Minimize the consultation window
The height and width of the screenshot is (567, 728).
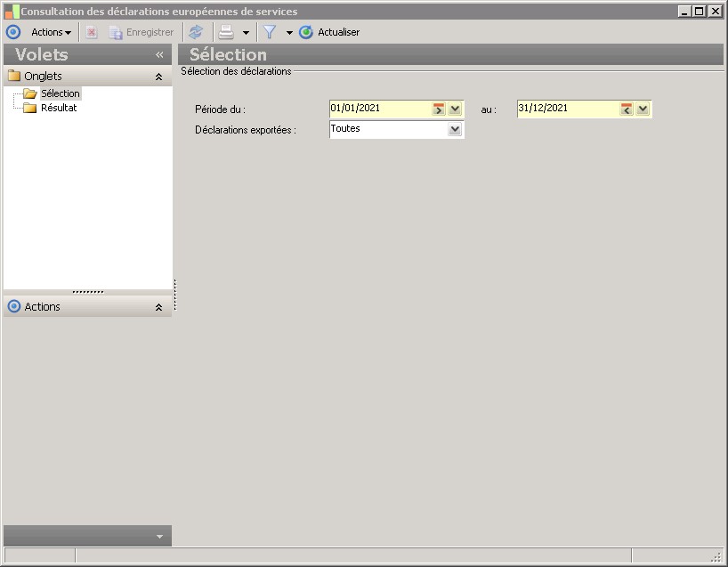click(x=684, y=12)
